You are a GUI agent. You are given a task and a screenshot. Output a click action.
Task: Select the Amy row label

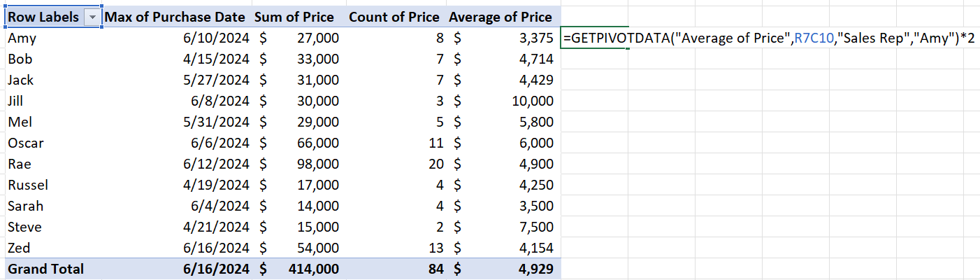22,38
